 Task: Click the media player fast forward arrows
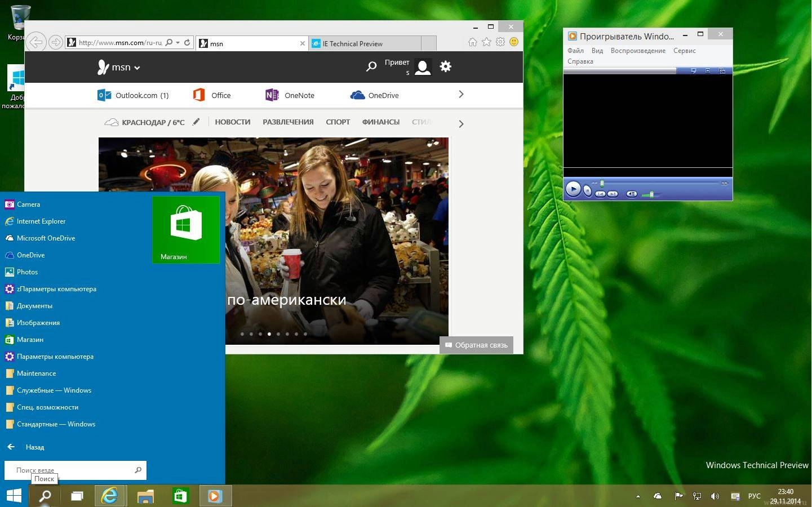pyautogui.click(x=725, y=183)
